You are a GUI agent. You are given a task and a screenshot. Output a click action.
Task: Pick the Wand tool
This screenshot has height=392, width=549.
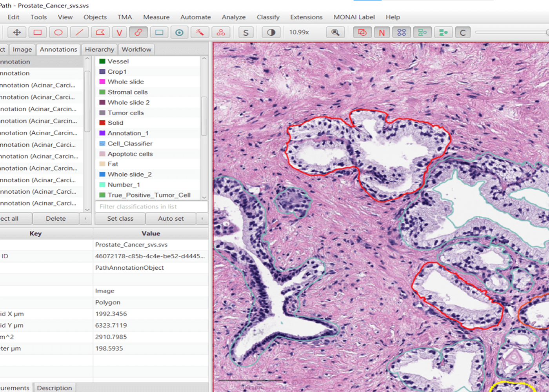point(200,32)
